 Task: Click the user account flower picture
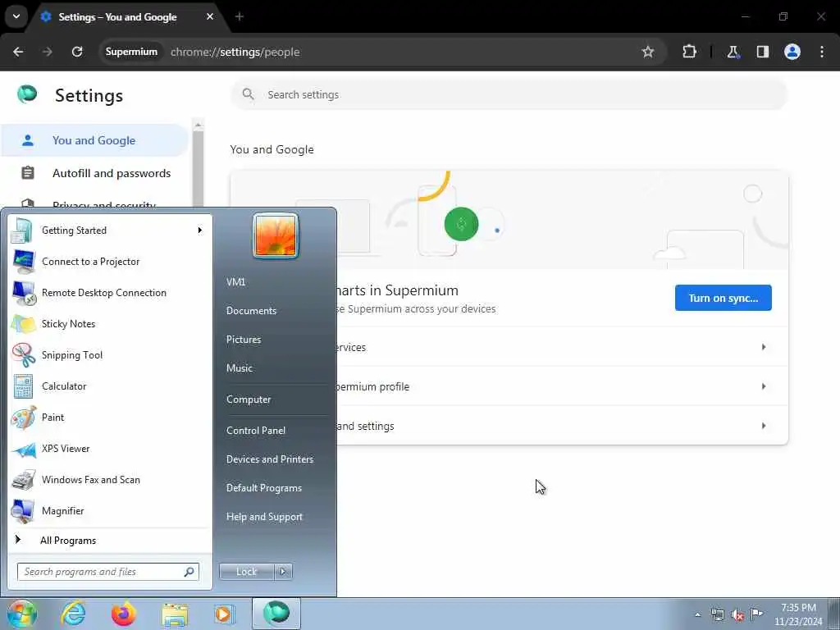pyautogui.click(x=276, y=235)
